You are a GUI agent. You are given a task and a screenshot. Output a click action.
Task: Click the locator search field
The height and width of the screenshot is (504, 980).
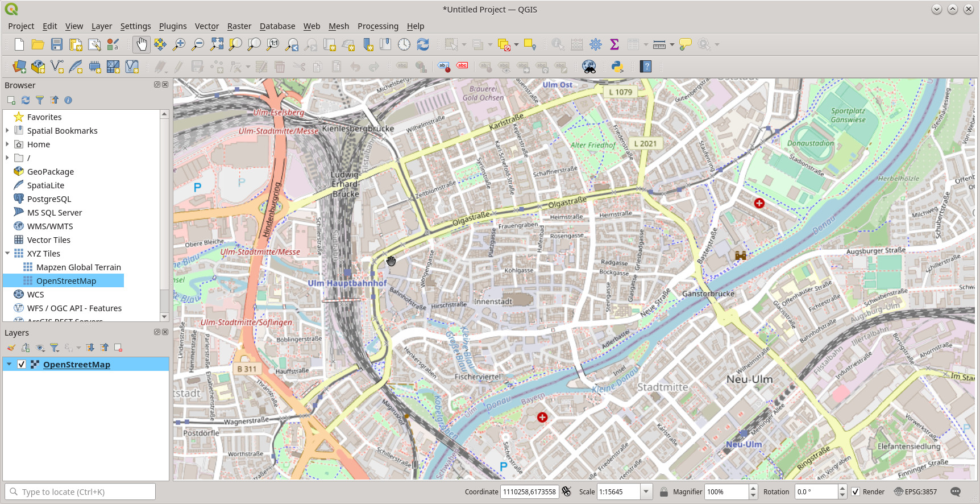click(80, 492)
